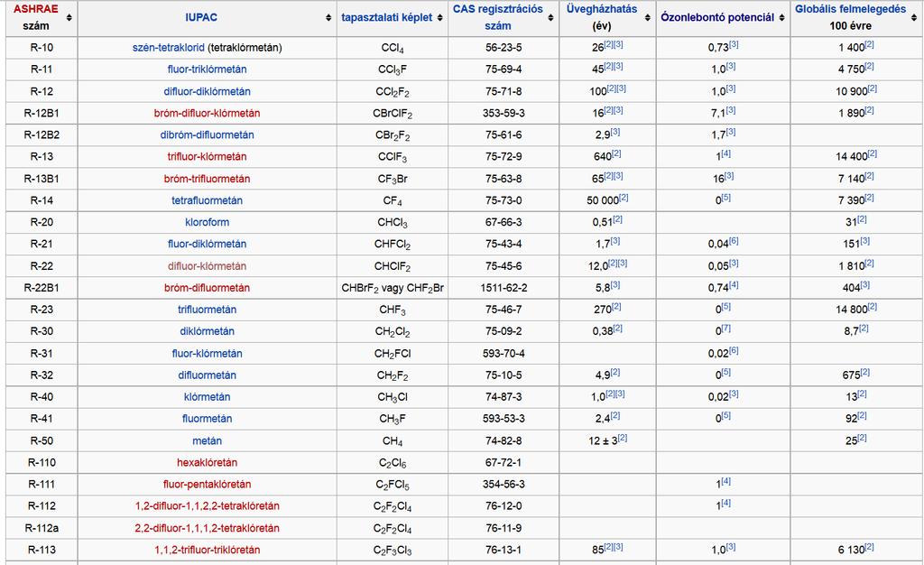Open the fluor-pentaklóretán red link
The width and height of the screenshot is (924, 565).
[207, 485]
